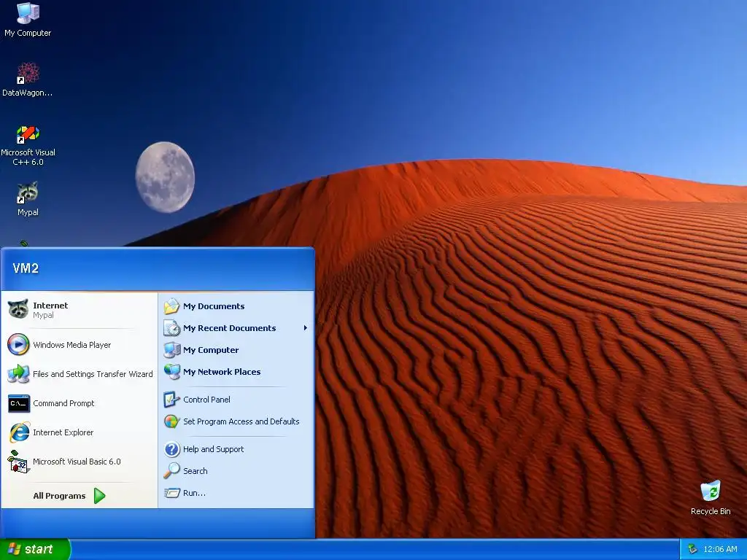
Task: Open My Computer desktop icon
Action: pyautogui.click(x=28, y=20)
